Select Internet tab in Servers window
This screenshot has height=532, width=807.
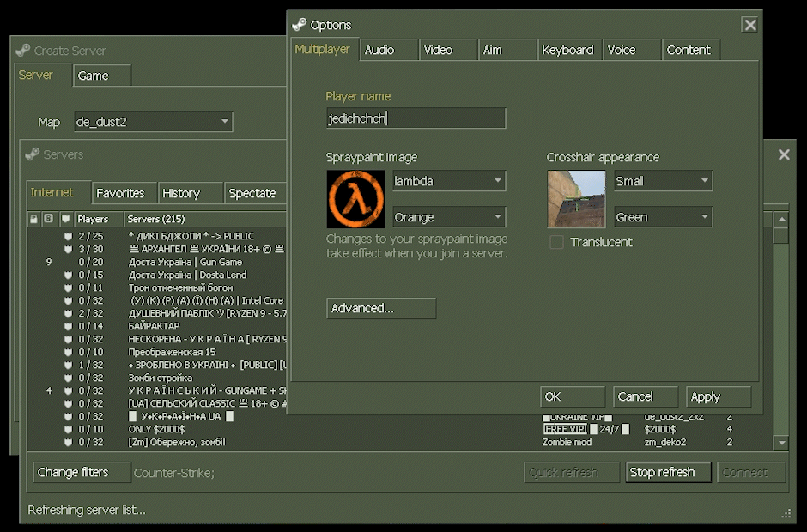coord(58,192)
